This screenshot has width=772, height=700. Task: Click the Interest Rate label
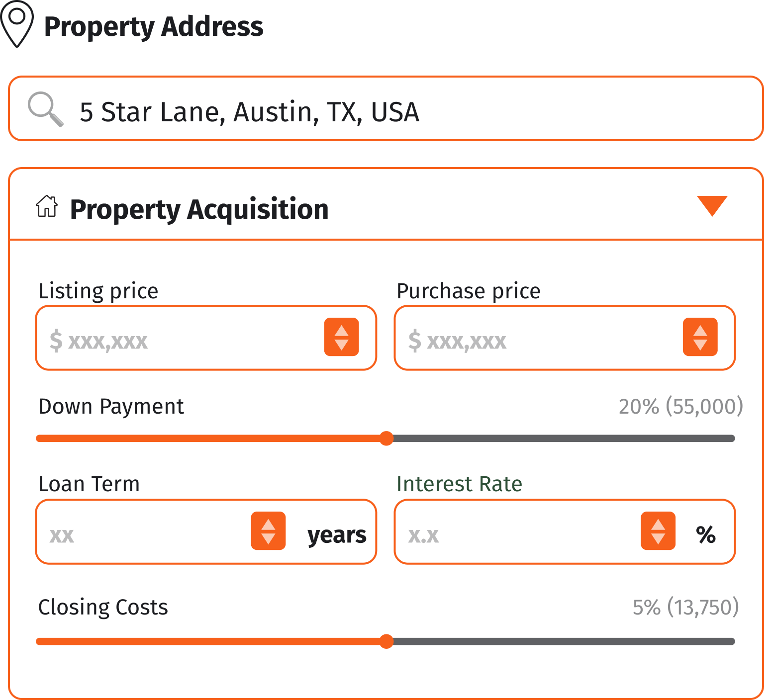point(459,483)
